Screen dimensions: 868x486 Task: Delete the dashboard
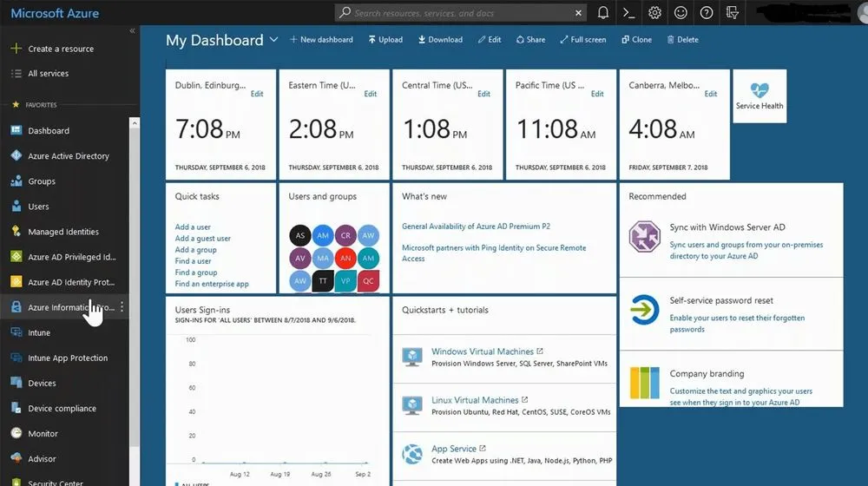click(682, 40)
